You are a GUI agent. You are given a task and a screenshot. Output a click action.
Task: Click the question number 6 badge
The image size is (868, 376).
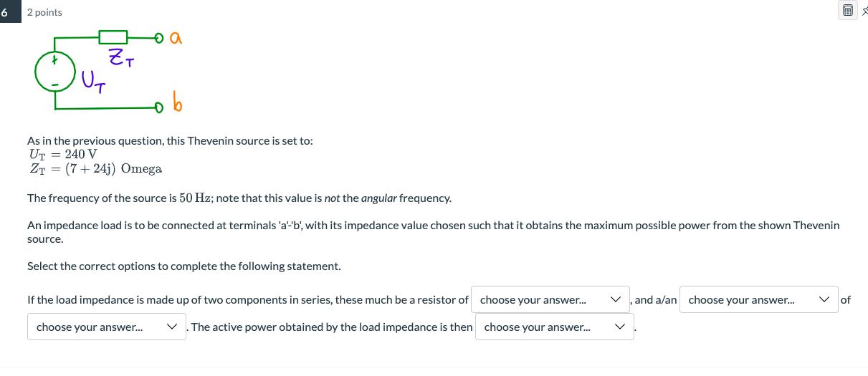(6, 12)
